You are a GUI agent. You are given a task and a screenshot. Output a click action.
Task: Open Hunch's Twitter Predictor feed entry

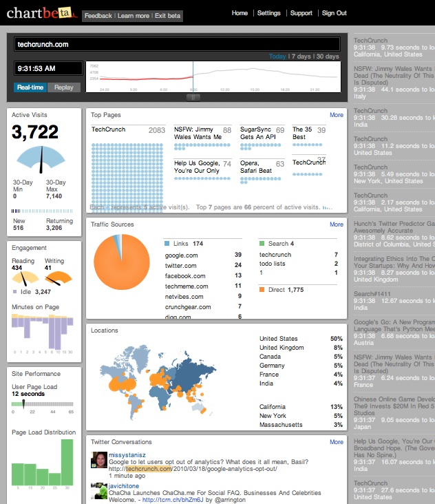coord(394,227)
